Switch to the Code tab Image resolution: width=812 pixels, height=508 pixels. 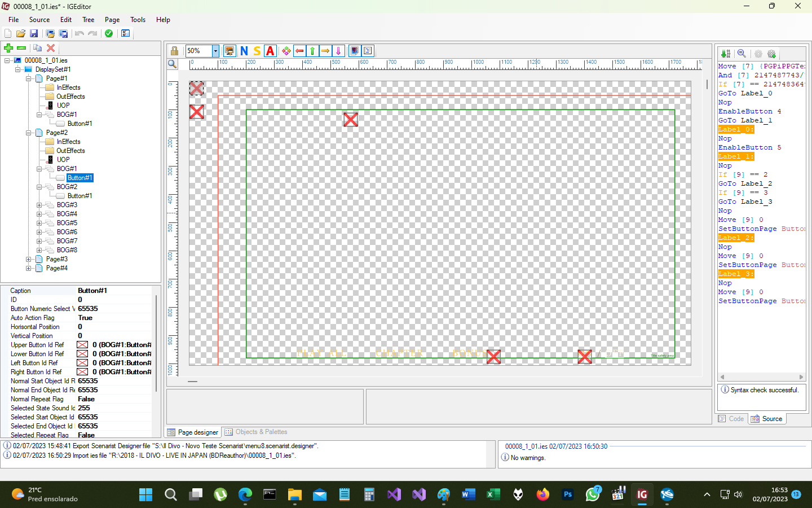pos(731,419)
